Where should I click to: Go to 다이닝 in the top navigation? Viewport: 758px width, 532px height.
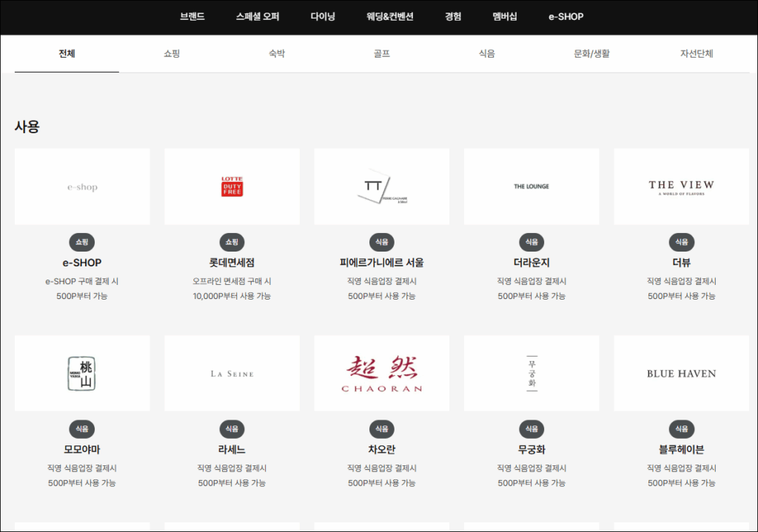coord(323,16)
